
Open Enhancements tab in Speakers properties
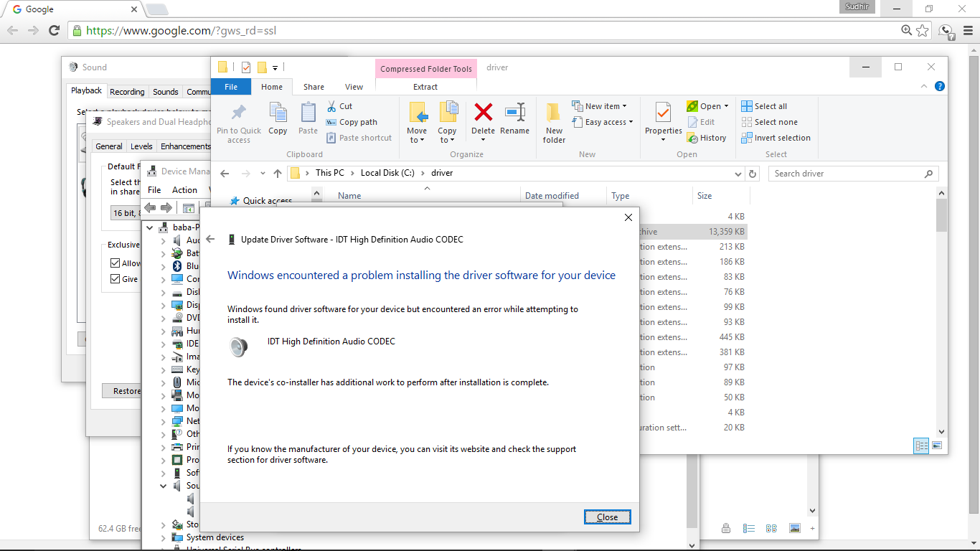(x=185, y=146)
